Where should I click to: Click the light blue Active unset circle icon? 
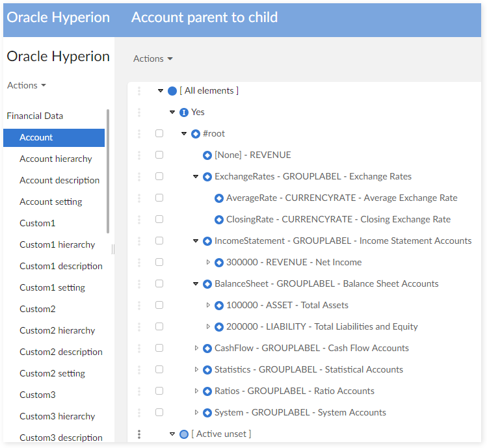(x=184, y=434)
